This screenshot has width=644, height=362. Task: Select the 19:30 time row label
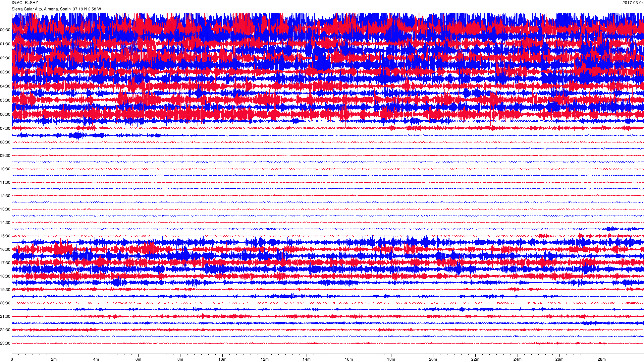point(5,290)
